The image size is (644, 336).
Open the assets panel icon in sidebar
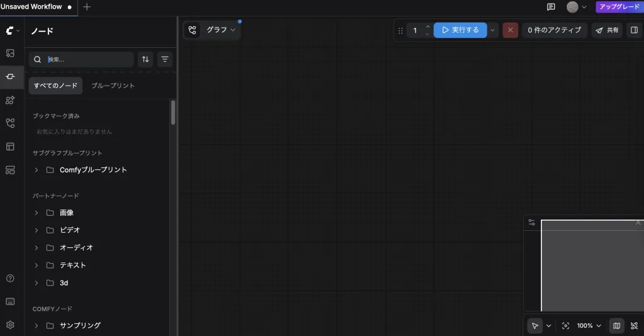coord(10,53)
